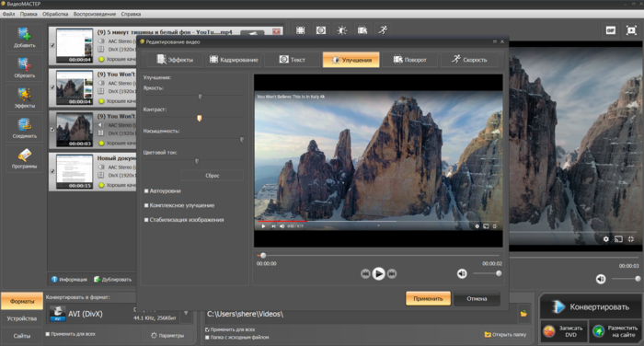Switch to the Скорость tab

(x=469, y=60)
